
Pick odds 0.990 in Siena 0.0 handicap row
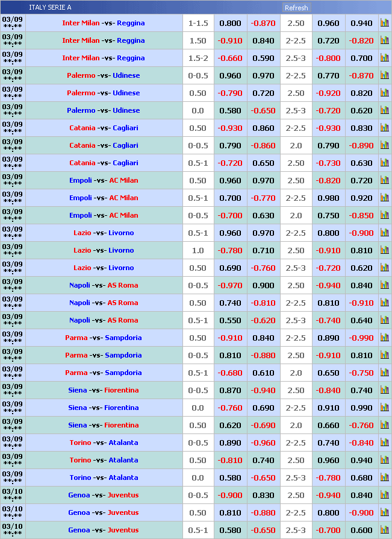pyautogui.click(x=361, y=408)
